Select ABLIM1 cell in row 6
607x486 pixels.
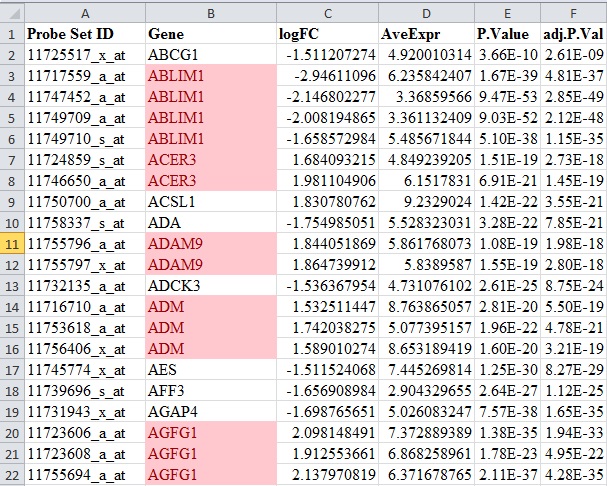click(211, 139)
